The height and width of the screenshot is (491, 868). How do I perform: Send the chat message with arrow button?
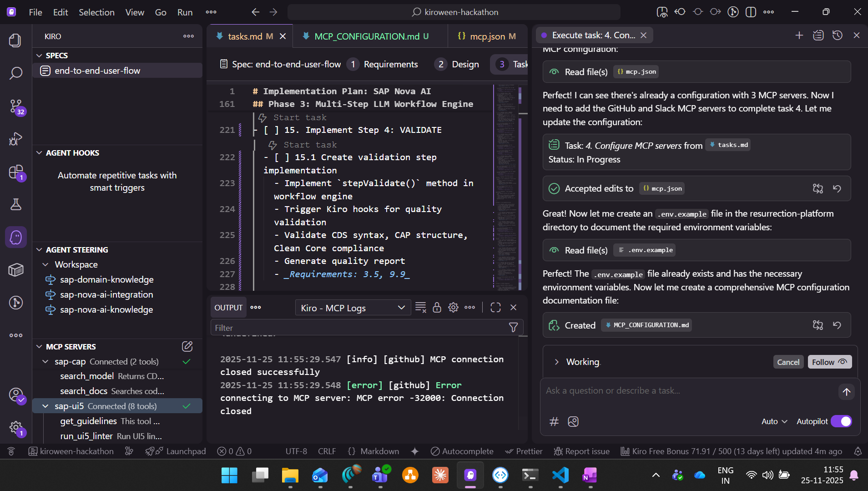(846, 392)
